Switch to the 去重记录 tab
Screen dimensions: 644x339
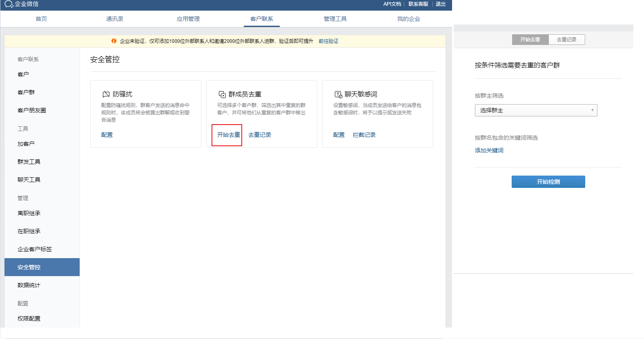pos(566,40)
